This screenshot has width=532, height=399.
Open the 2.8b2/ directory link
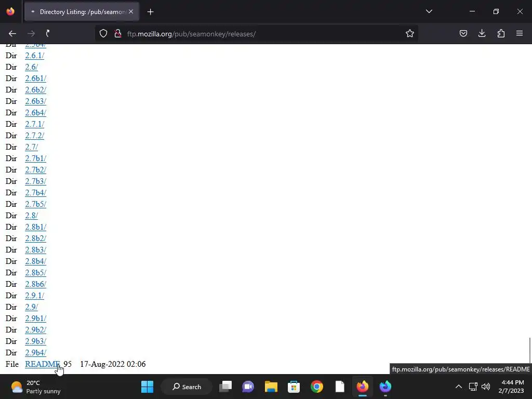(x=36, y=238)
